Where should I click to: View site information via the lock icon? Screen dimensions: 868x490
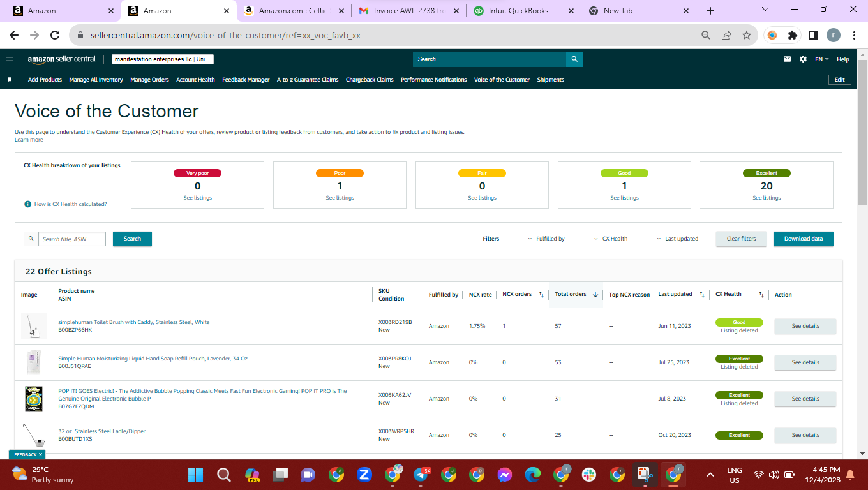tap(80, 36)
